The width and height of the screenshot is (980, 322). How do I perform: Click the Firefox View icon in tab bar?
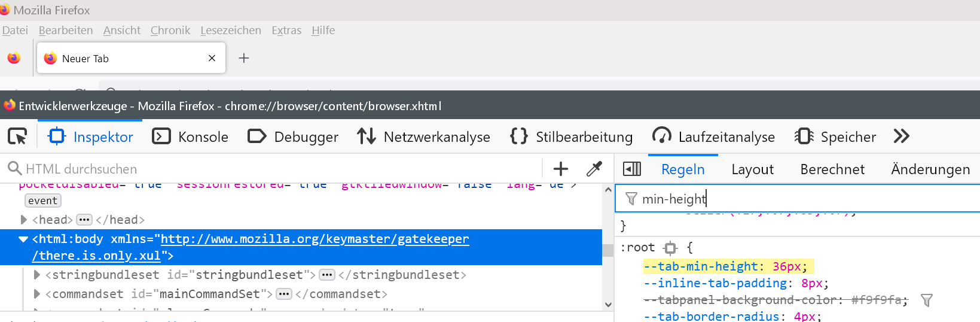14,58
